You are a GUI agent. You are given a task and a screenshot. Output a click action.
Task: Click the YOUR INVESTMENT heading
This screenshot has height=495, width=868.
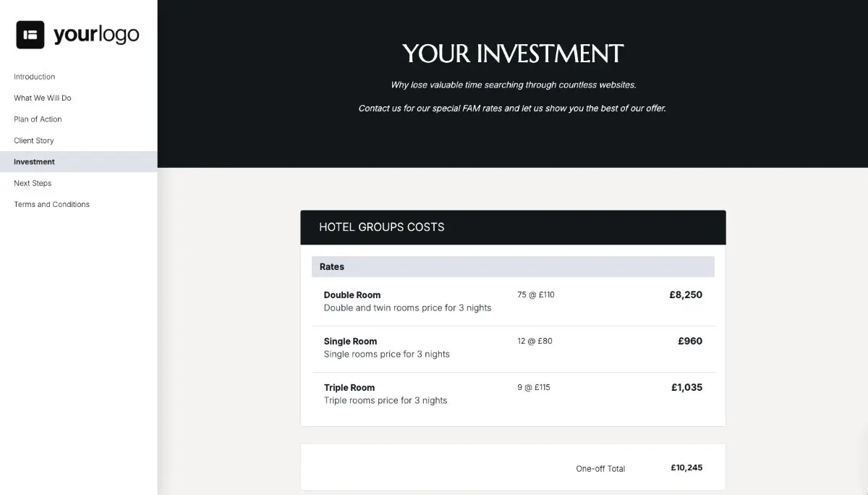point(512,54)
